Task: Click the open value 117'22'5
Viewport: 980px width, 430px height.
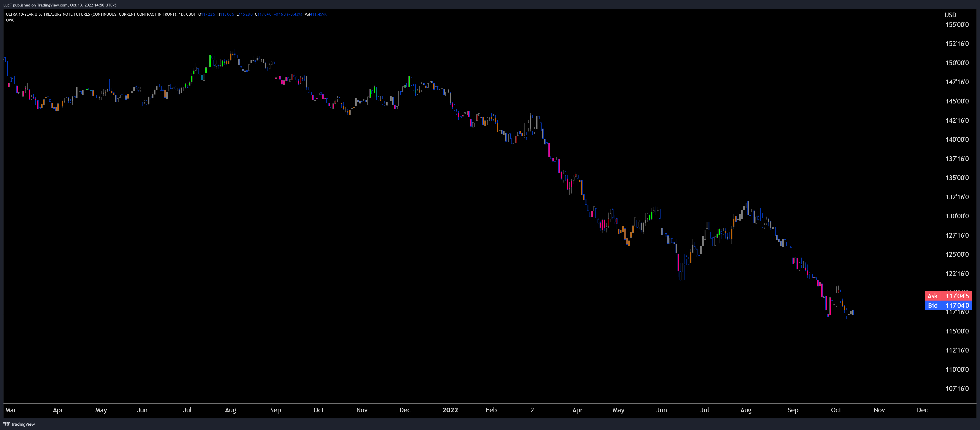Action: (208, 14)
